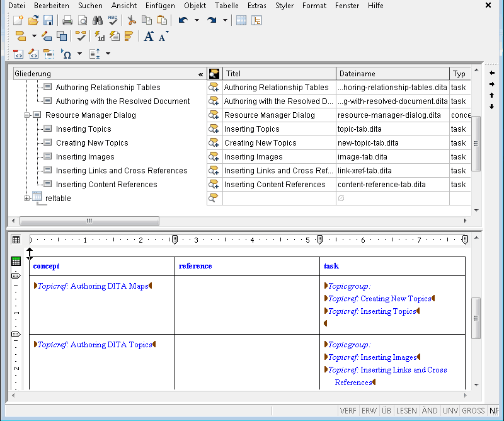The width and height of the screenshot is (504, 421).
Task: Print the document using printer icon
Action: pyautogui.click(x=67, y=20)
